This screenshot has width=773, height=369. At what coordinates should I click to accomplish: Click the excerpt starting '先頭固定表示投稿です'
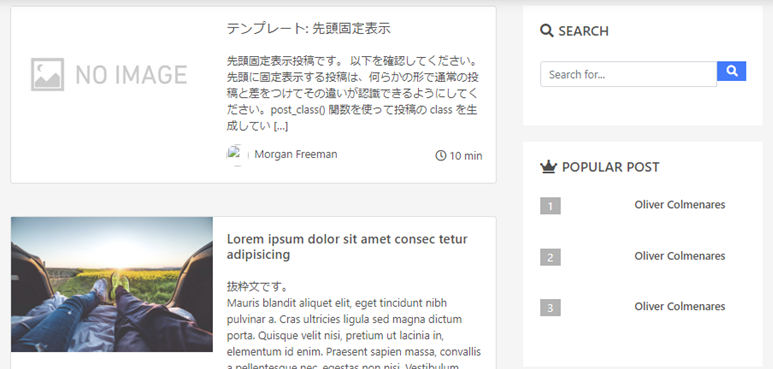coord(352,94)
